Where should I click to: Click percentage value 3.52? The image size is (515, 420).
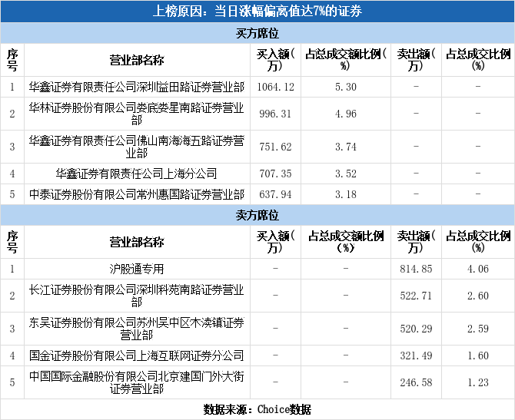tap(346, 174)
